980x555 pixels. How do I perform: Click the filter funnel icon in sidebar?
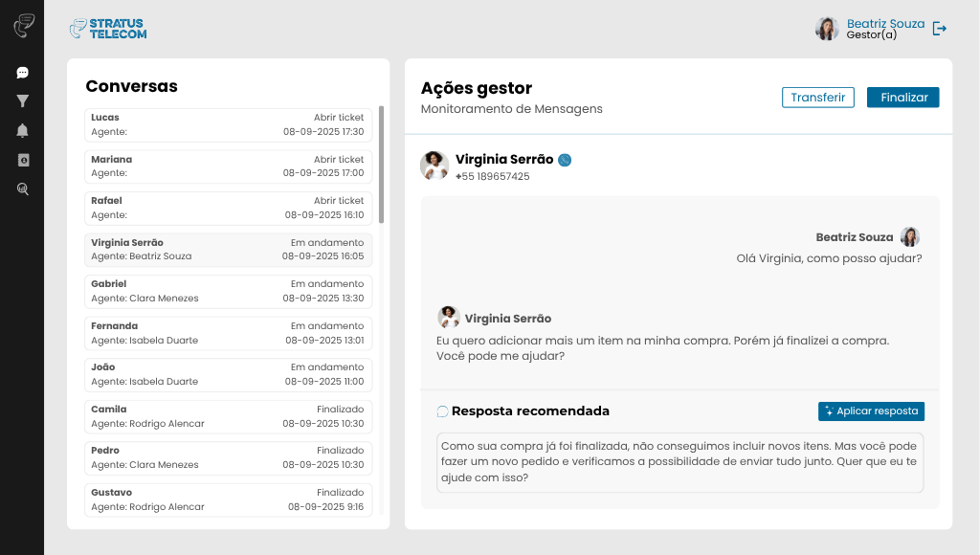(x=22, y=101)
